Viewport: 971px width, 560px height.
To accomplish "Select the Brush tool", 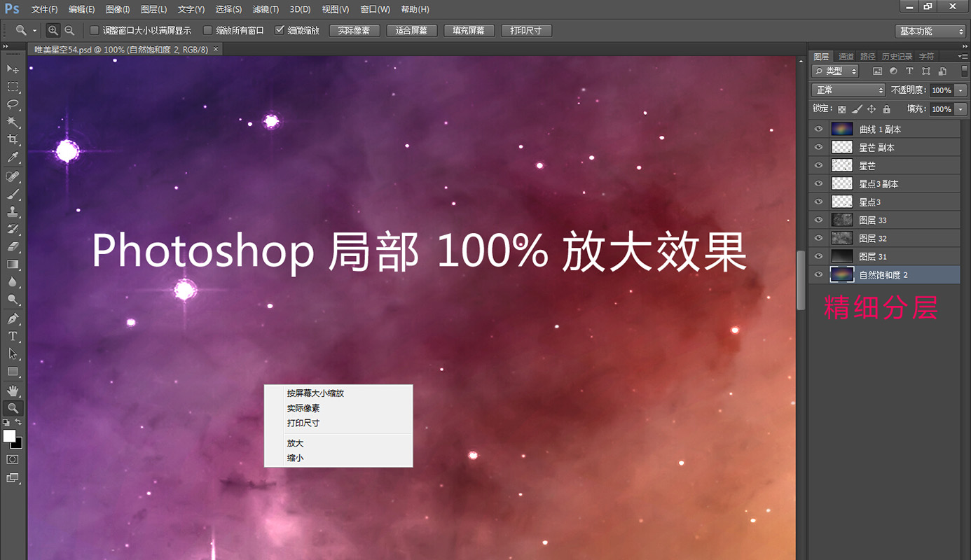I will click(x=13, y=194).
